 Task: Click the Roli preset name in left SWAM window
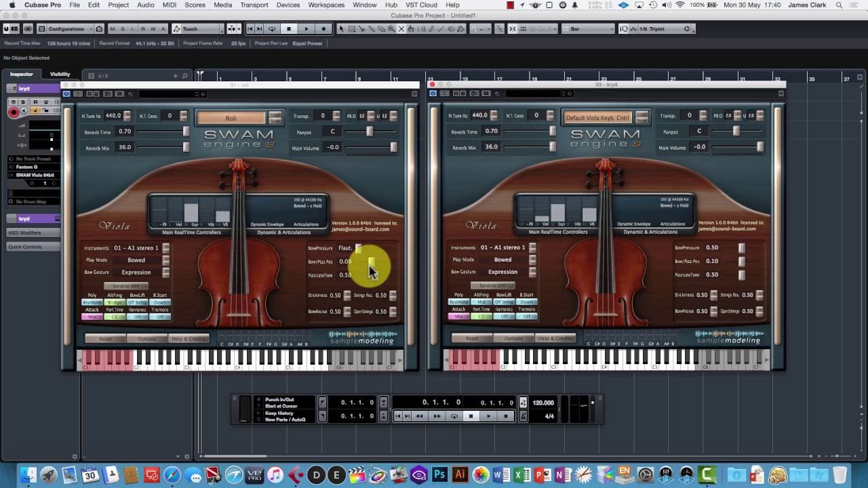pyautogui.click(x=231, y=118)
